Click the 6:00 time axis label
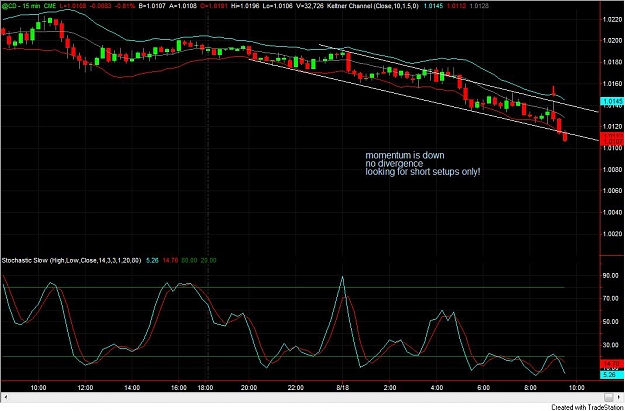This screenshot has width=625, height=411. click(x=483, y=387)
